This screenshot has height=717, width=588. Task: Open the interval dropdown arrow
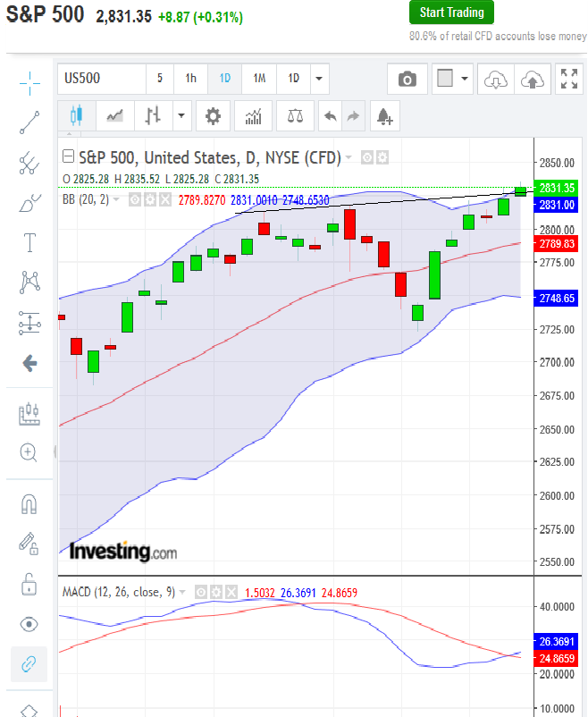click(x=319, y=79)
